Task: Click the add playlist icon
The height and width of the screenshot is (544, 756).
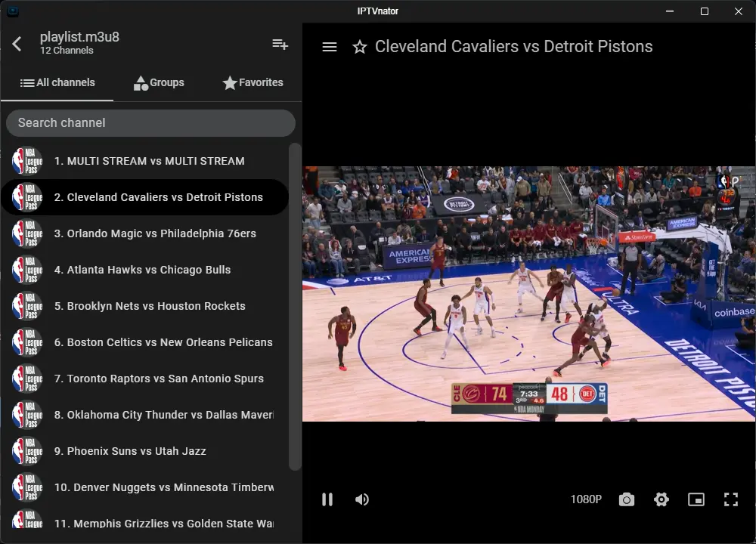Action: (x=280, y=45)
